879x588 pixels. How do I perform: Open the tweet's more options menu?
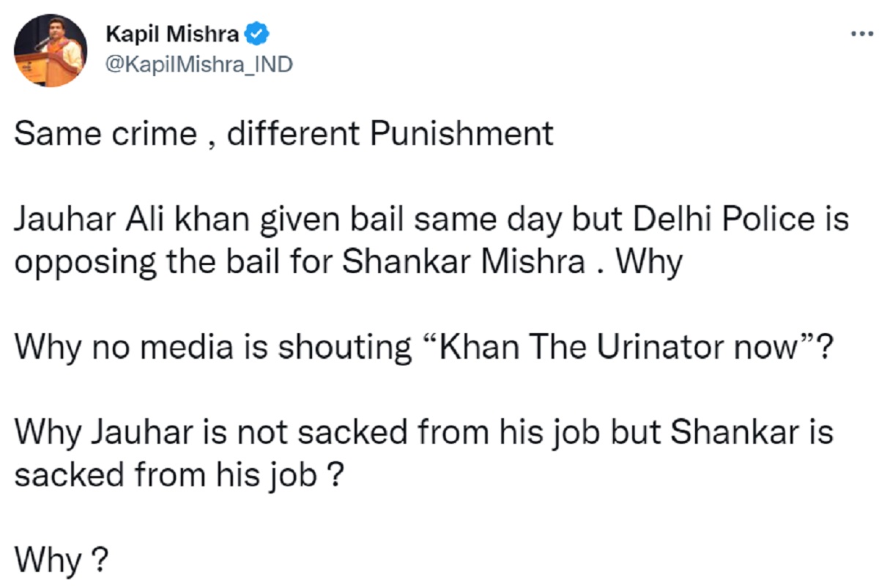pyautogui.click(x=856, y=34)
